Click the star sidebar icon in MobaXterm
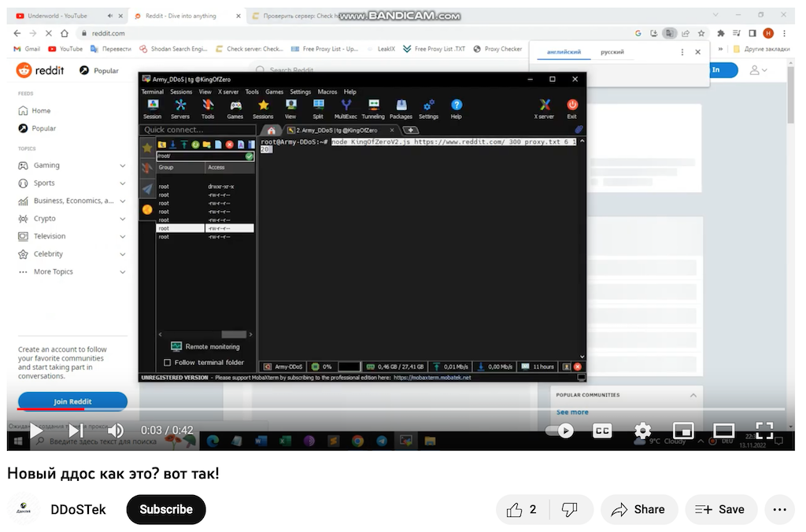Screen dimensions: 806x532 tap(147, 147)
